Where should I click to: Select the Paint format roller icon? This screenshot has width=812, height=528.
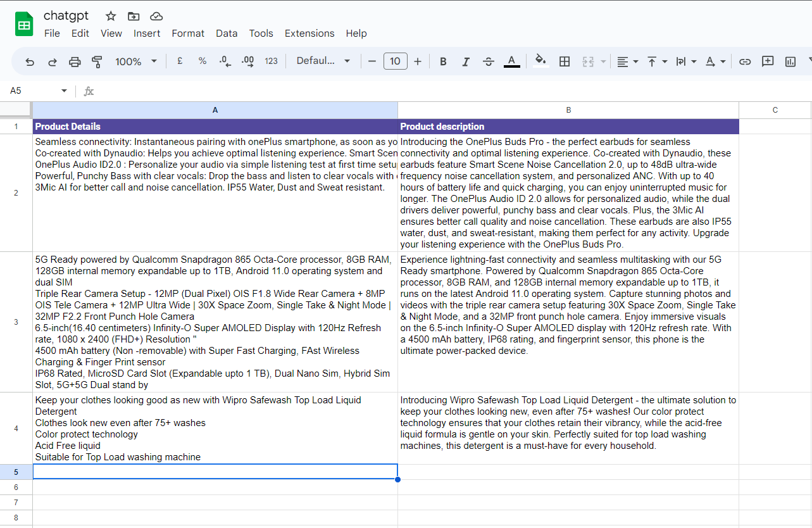[97, 61]
